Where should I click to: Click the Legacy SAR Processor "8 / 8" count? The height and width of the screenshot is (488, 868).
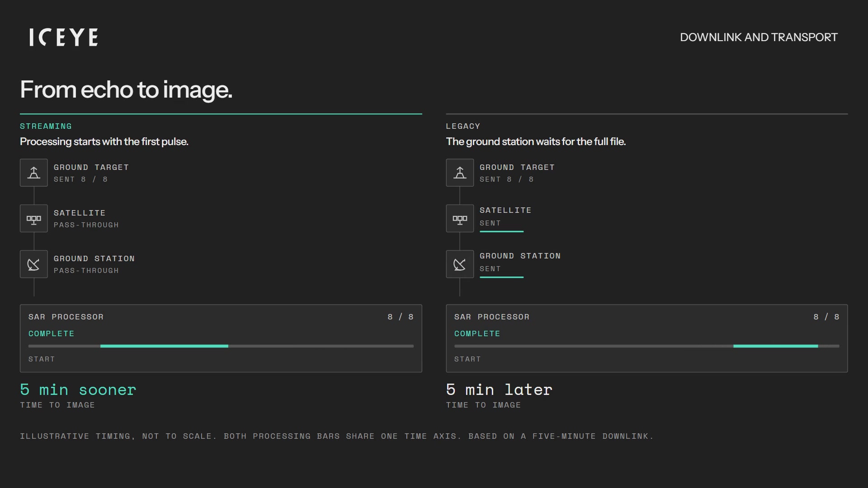[826, 317]
